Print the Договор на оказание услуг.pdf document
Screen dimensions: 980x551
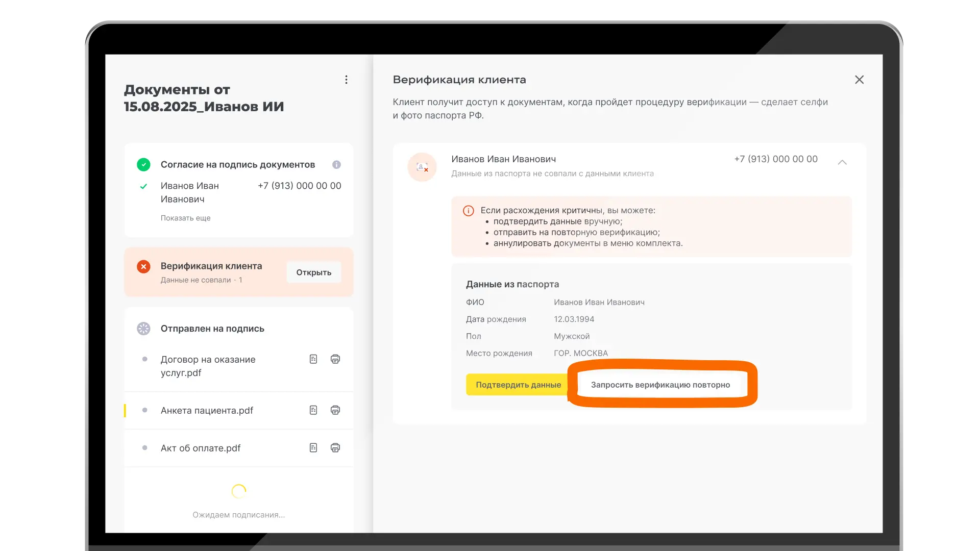335,359
